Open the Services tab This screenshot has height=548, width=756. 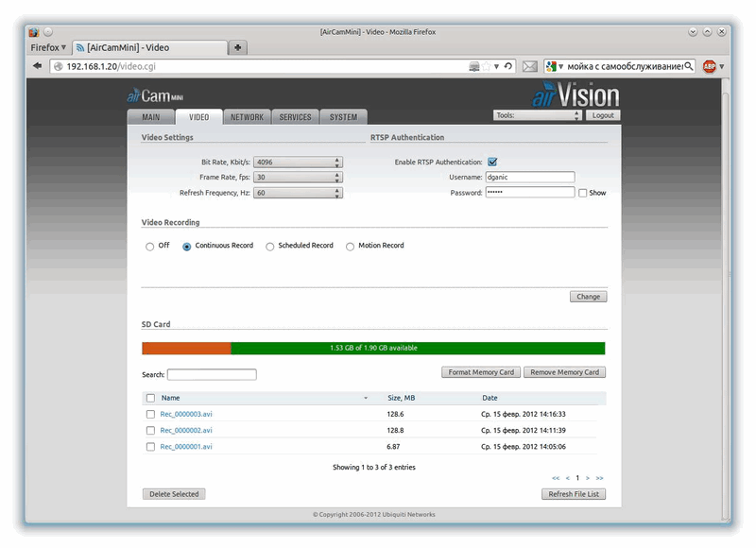point(295,117)
